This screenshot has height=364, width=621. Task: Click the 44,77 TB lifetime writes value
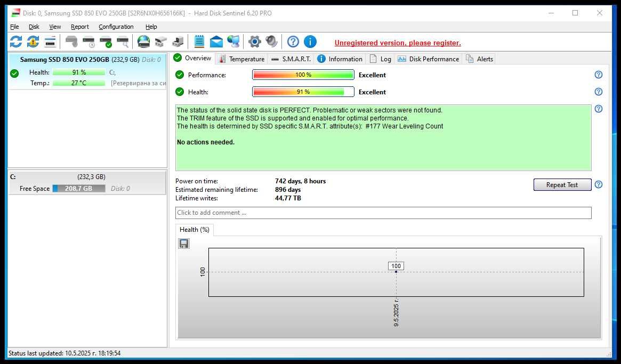pos(288,198)
